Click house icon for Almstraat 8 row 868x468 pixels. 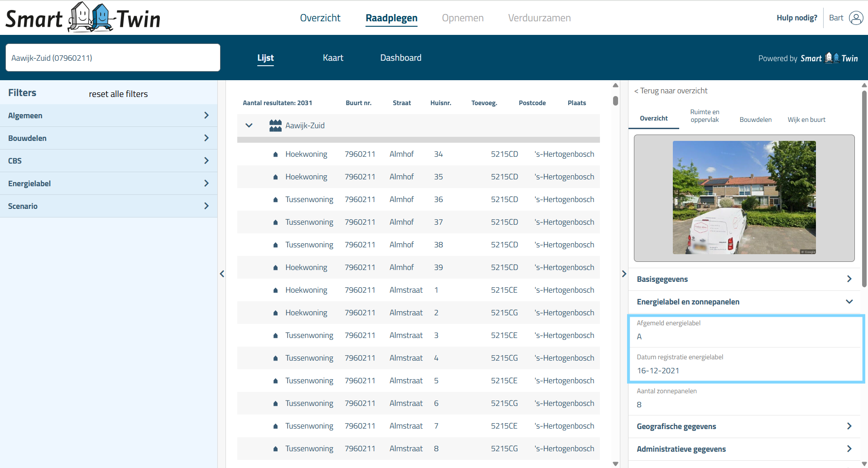[275, 449]
